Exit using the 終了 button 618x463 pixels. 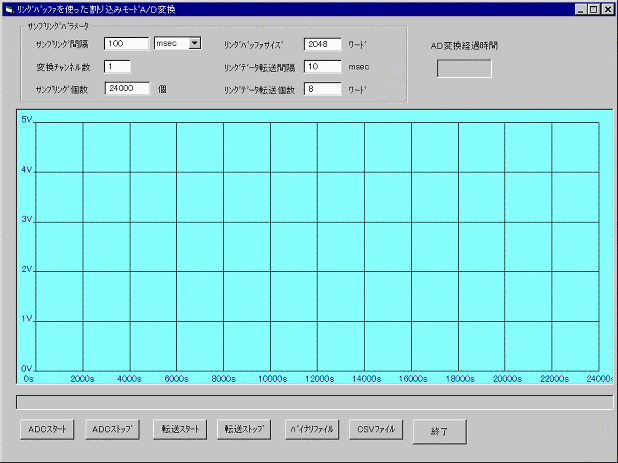(x=440, y=431)
